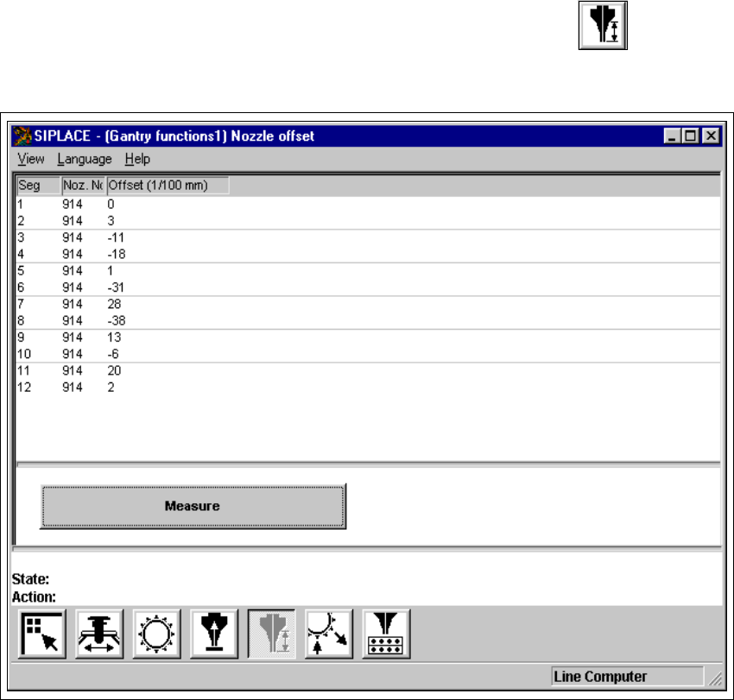Screen dimensions: 734x700
Task: Click the Seg column header
Action: tap(38, 186)
